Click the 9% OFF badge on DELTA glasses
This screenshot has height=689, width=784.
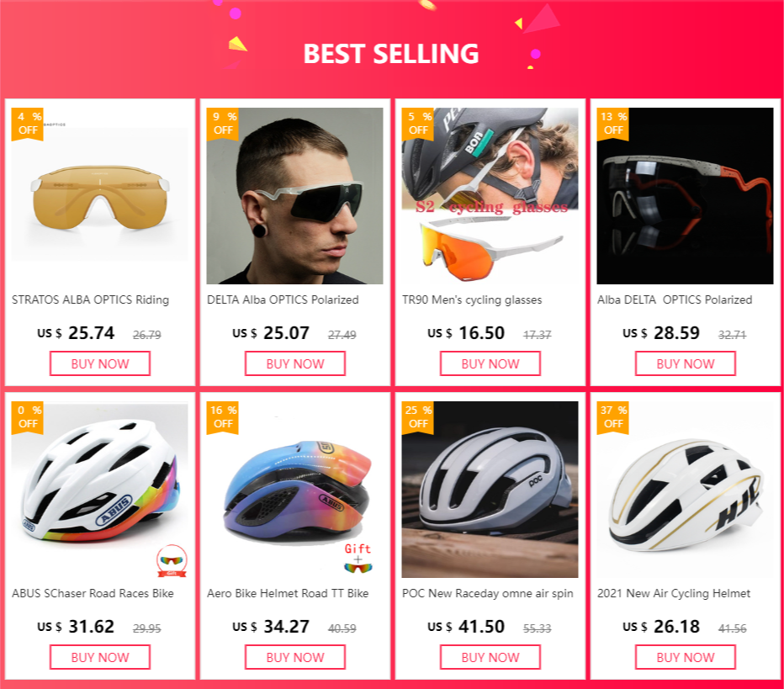pos(223,124)
